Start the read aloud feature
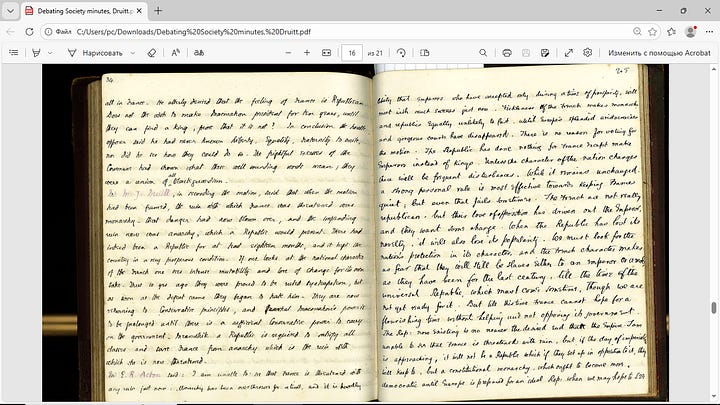Image resolution: width=720 pixels, height=405 pixels. [x=175, y=53]
